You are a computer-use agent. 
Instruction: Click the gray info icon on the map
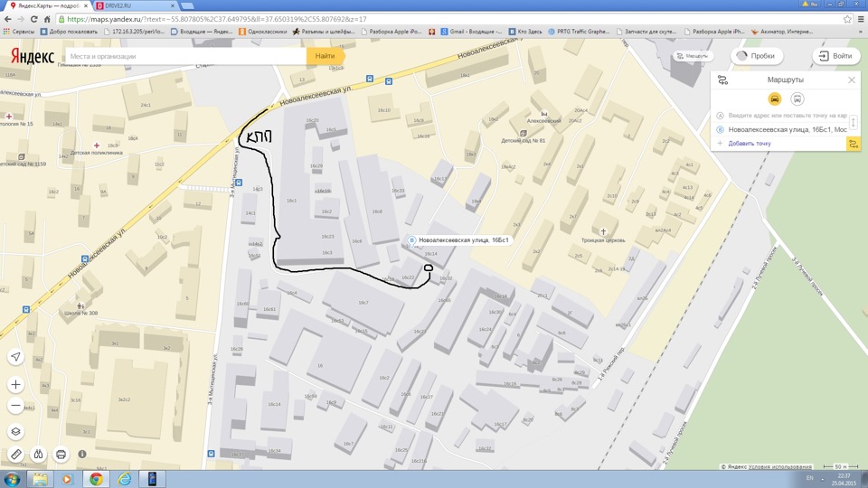pyautogui.click(x=82, y=454)
